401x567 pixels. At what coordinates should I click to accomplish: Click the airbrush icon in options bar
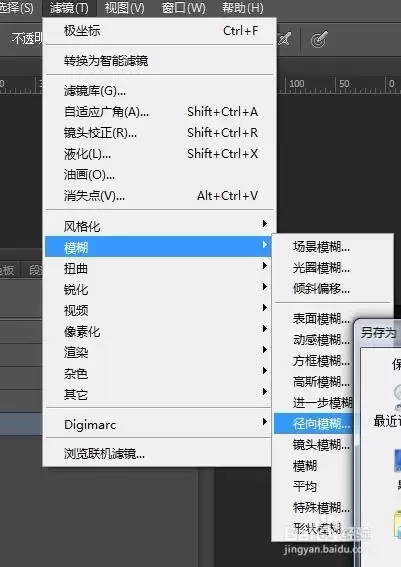tap(285, 39)
